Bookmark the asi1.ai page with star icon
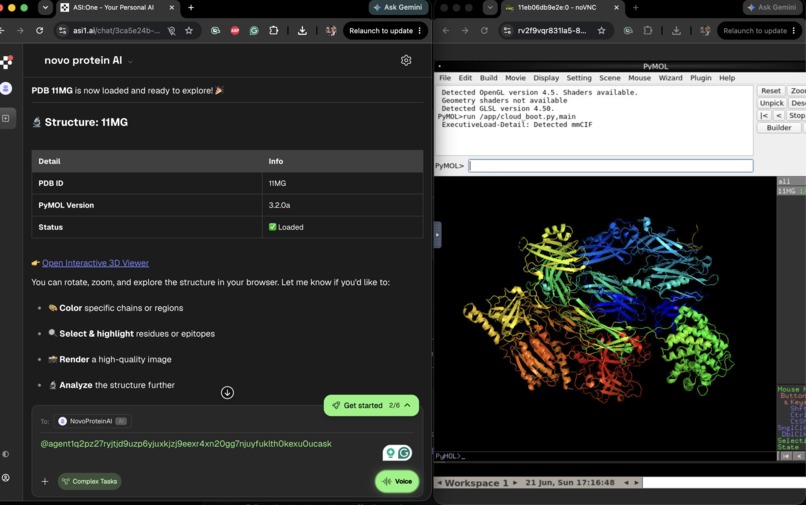This screenshot has height=505, width=806. (189, 31)
